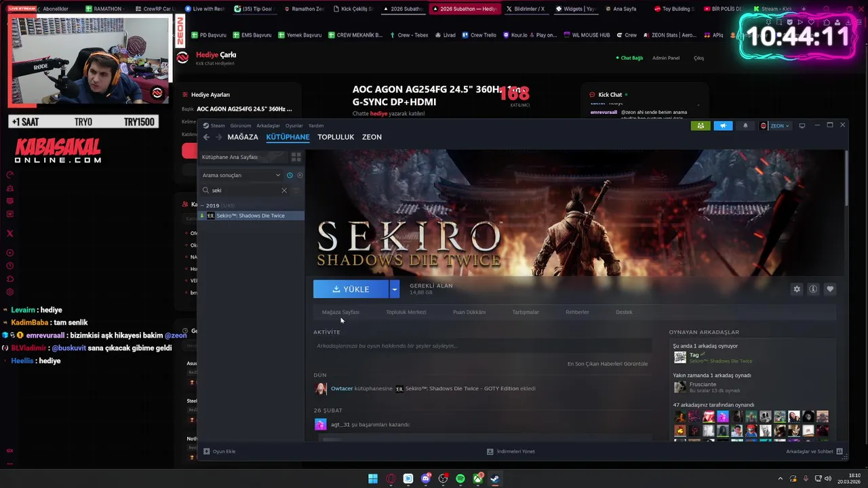Click the Steam window vertical scrollbar
868x488 pixels.
point(846,180)
